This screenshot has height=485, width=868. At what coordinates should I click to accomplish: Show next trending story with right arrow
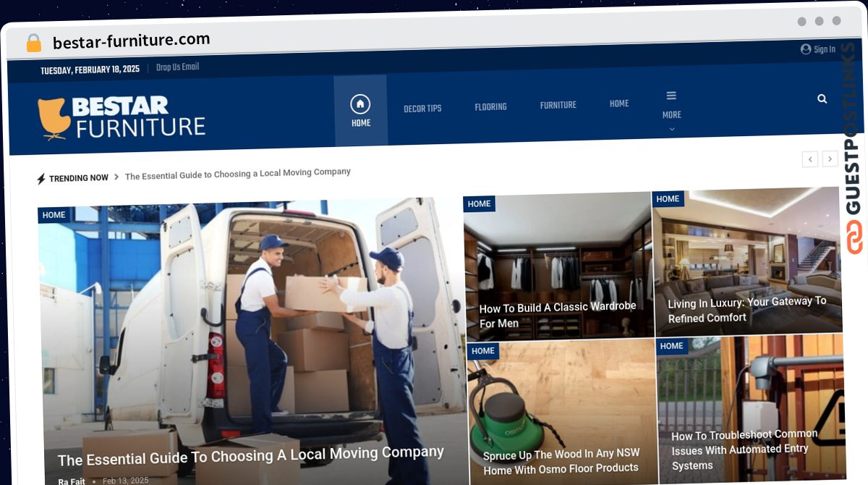tap(830, 159)
